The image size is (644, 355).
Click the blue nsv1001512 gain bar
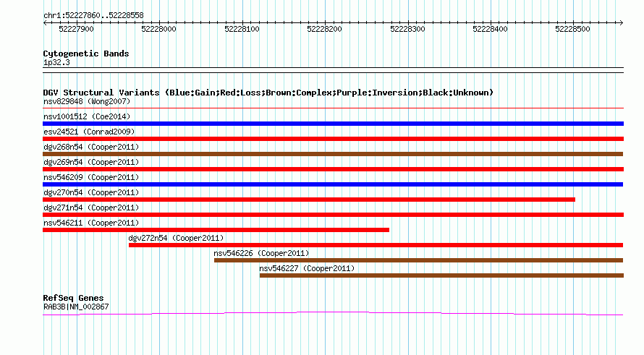pos(333,124)
